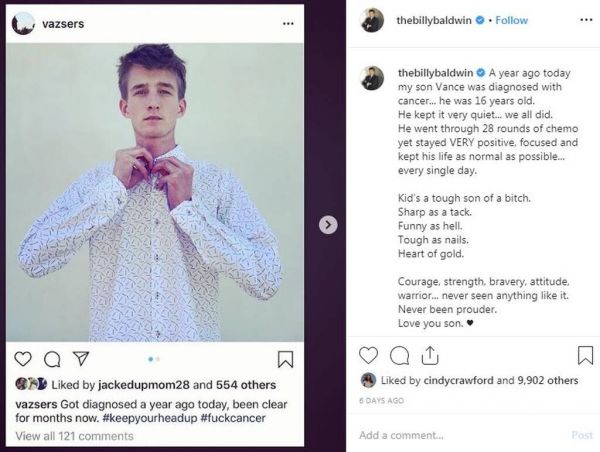Open thebillybaldwin profile picture in header
The width and height of the screenshot is (600, 452).
point(373,20)
